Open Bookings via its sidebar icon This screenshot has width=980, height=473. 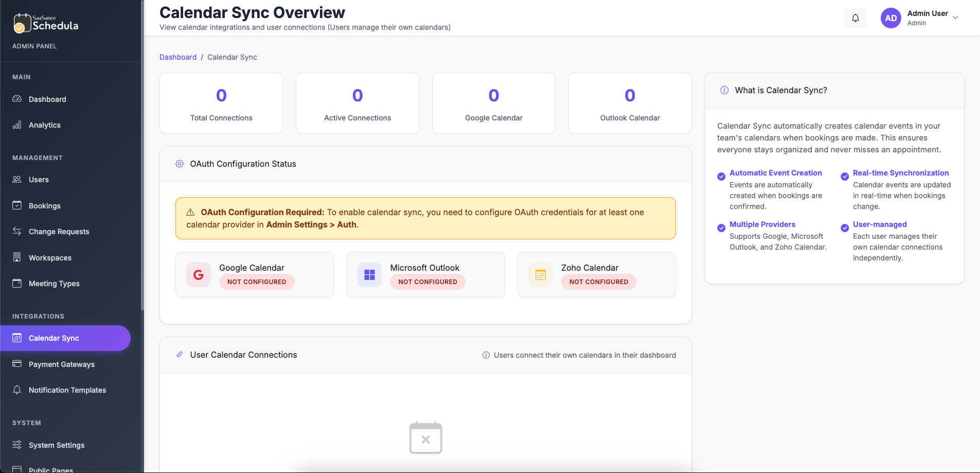(x=17, y=205)
